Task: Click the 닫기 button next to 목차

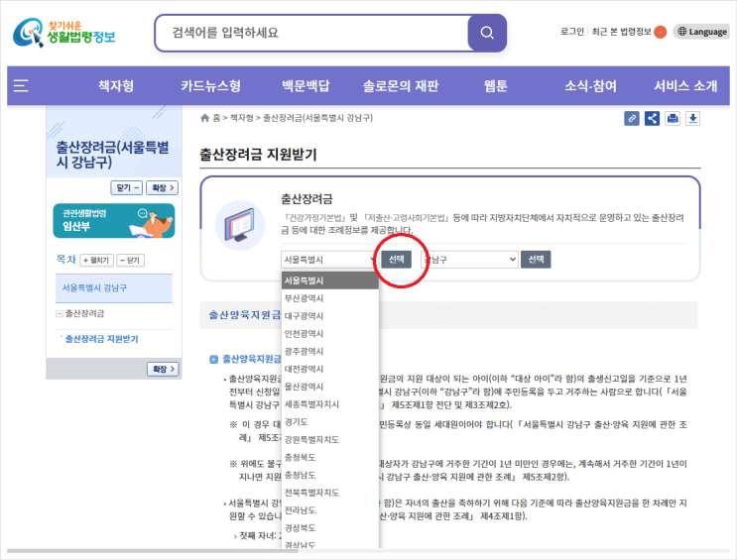Action: click(x=130, y=261)
